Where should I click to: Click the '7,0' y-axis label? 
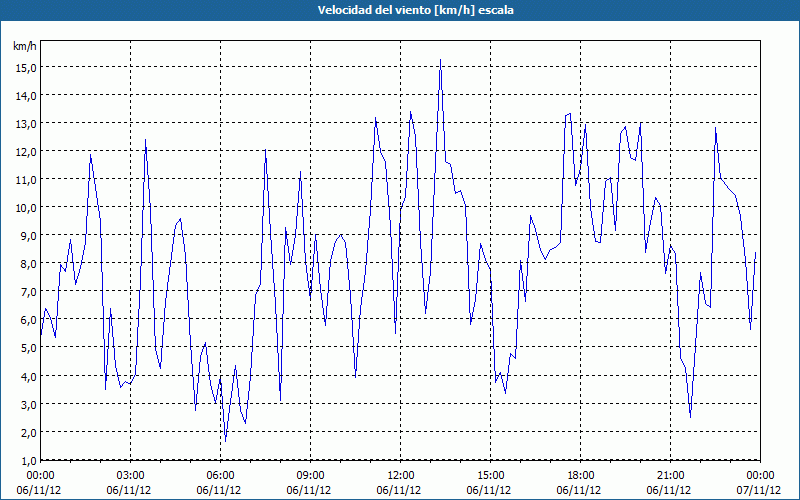[28, 291]
